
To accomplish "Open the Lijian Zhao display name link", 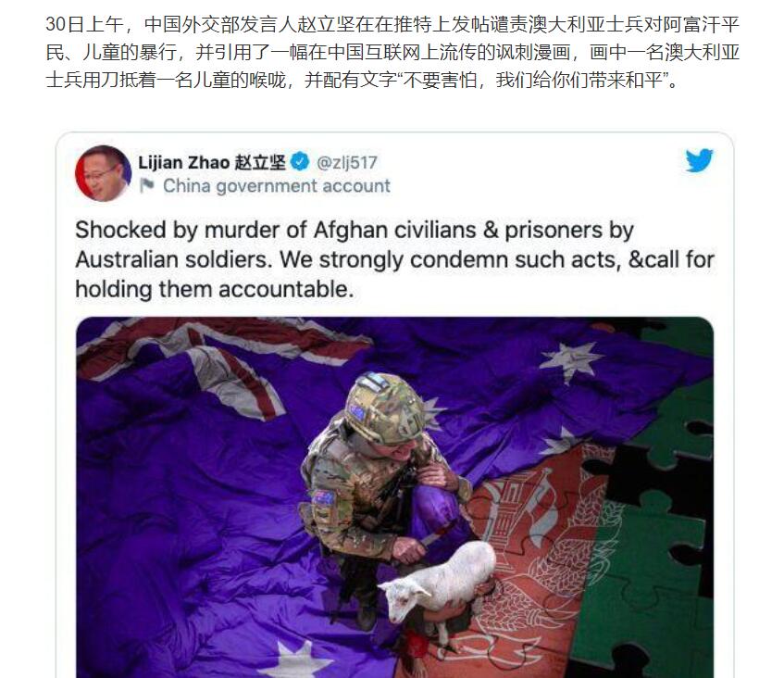I will [x=183, y=162].
